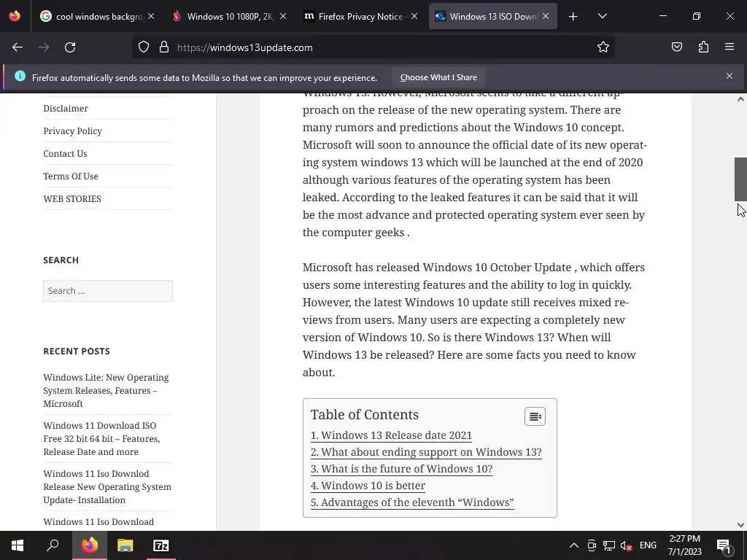Click the page vertical scrollbar thumb
The image size is (747, 560).
tap(740, 179)
